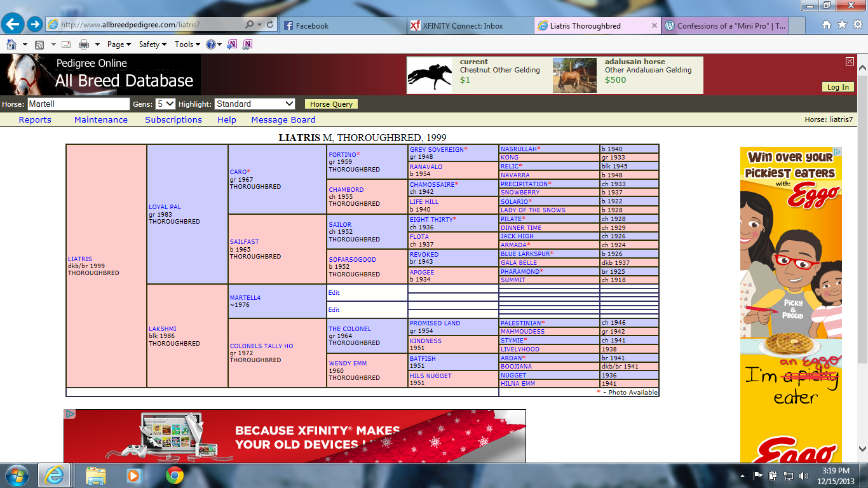Open the Highlight Standard dropdown
This screenshot has height=488, width=868.
tap(255, 104)
